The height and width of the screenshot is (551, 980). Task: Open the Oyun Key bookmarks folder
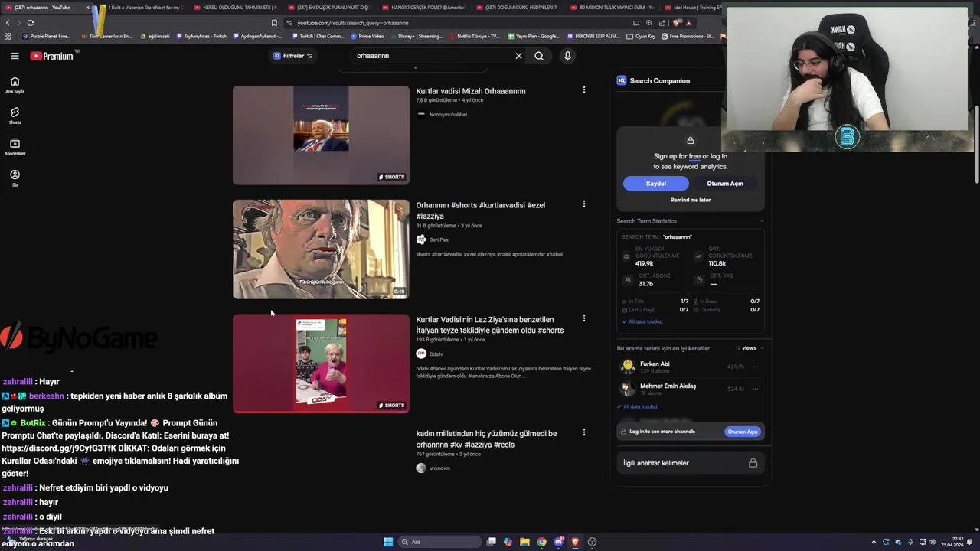(642, 36)
